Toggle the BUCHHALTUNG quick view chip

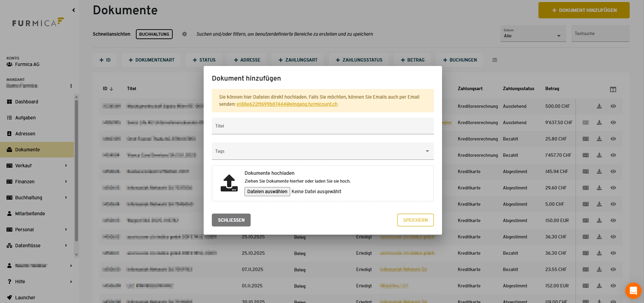coord(154,34)
